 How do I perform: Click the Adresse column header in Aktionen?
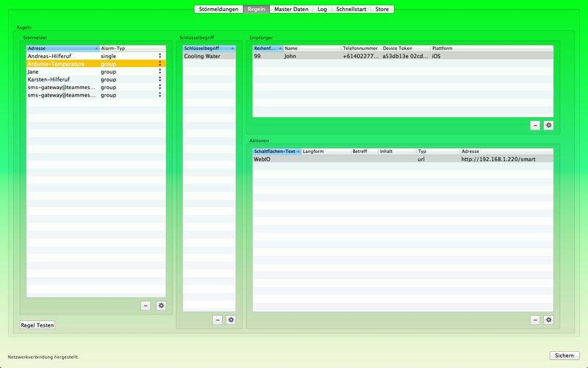pyautogui.click(x=506, y=152)
